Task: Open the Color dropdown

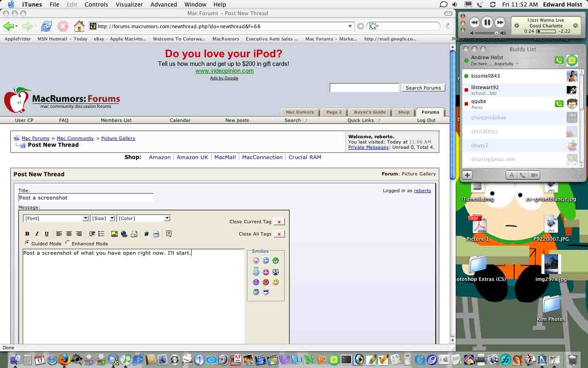Action: click(x=143, y=218)
